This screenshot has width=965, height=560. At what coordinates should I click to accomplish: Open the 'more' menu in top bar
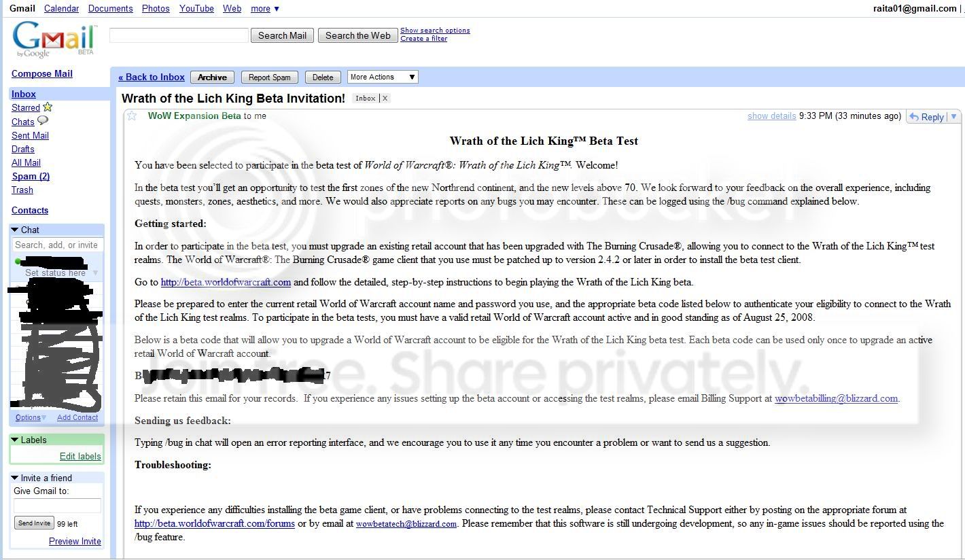[x=265, y=9]
